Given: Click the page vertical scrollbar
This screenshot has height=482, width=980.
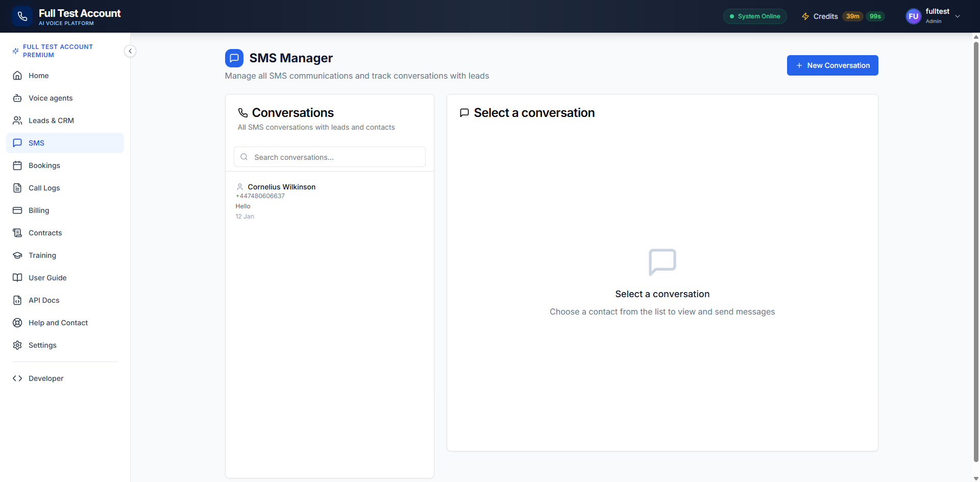Looking at the screenshot, I should (976, 204).
